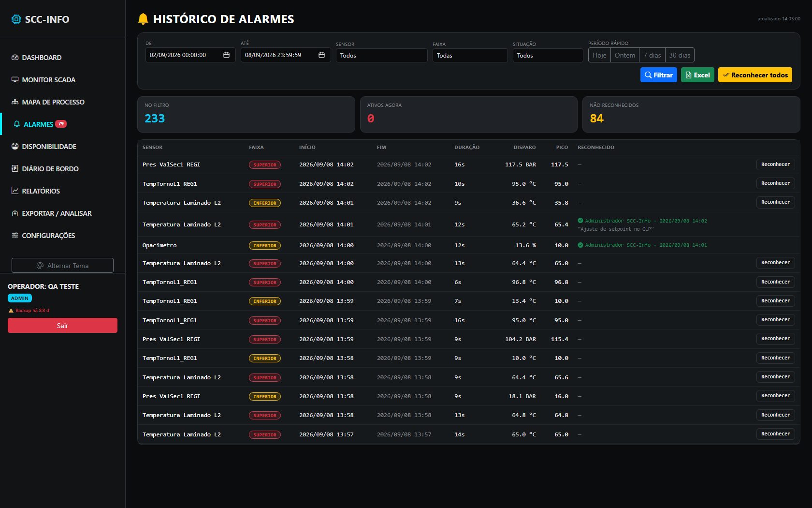
Task: Select 7 dias quick period
Action: point(652,55)
